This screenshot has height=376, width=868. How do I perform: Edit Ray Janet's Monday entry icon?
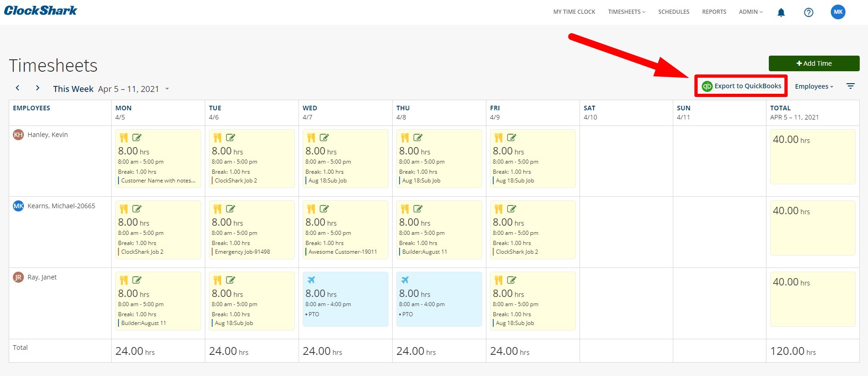(x=137, y=280)
